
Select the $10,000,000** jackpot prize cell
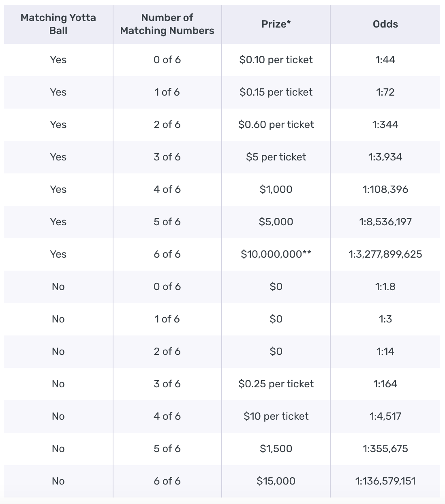(276, 254)
